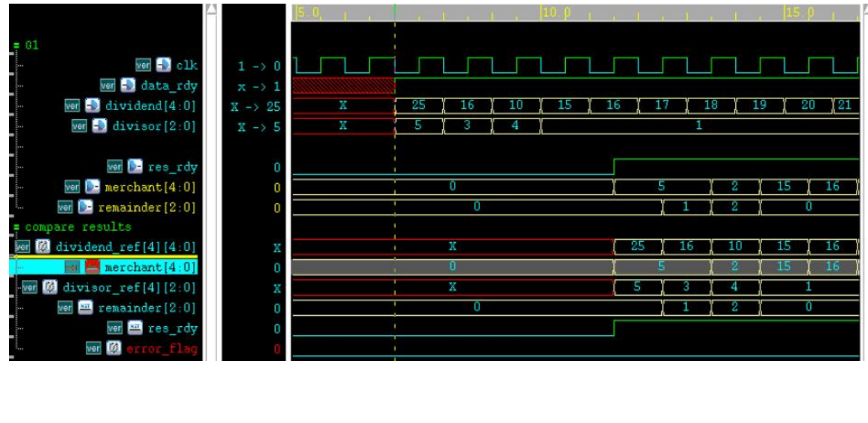Click the 'ver' badge next to clk

click(144, 65)
